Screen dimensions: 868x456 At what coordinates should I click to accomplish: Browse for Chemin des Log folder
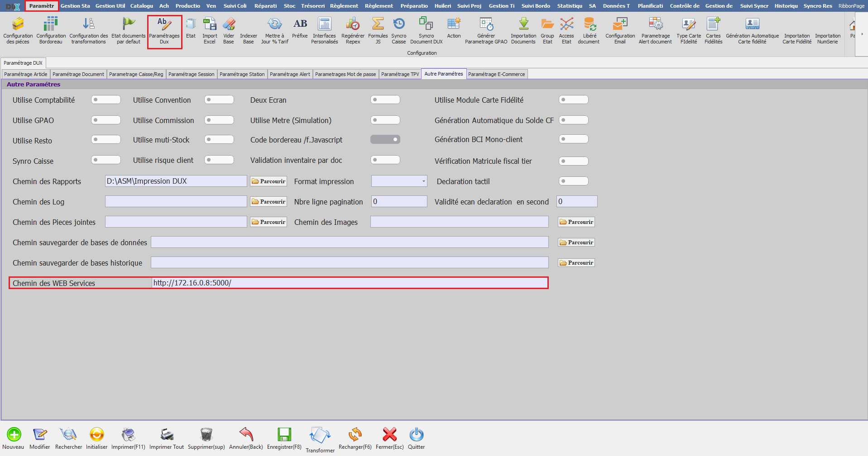click(x=268, y=201)
